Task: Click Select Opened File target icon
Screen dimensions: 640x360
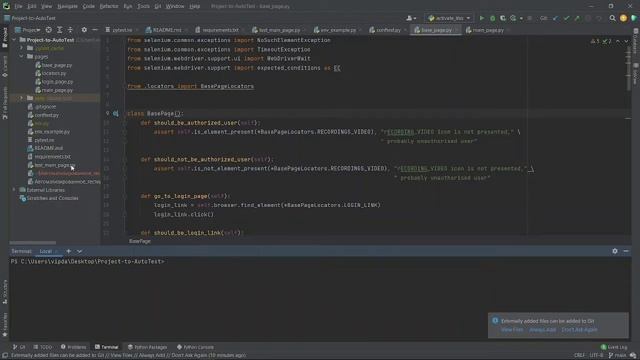Action: pos(49,30)
